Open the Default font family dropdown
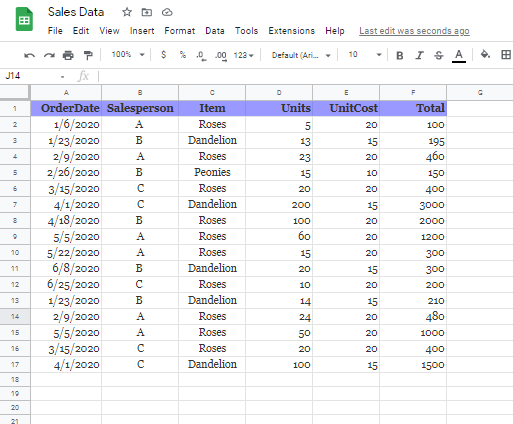The width and height of the screenshot is (513, 424). coord(301,55)
